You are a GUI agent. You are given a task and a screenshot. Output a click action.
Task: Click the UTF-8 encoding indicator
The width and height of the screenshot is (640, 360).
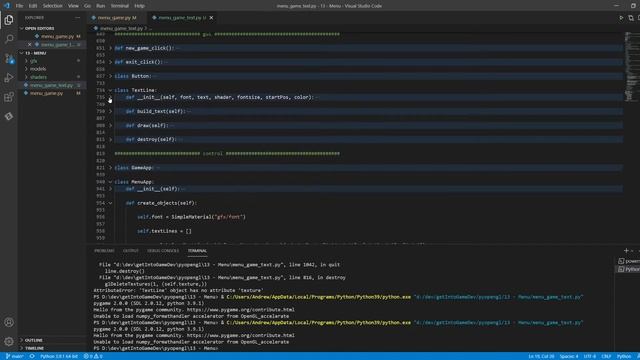pos(589,356)
